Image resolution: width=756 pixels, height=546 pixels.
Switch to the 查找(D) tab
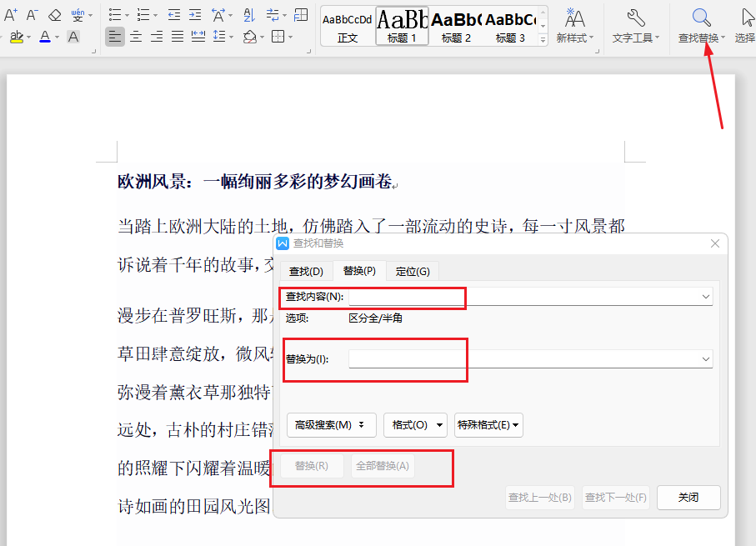305,271
